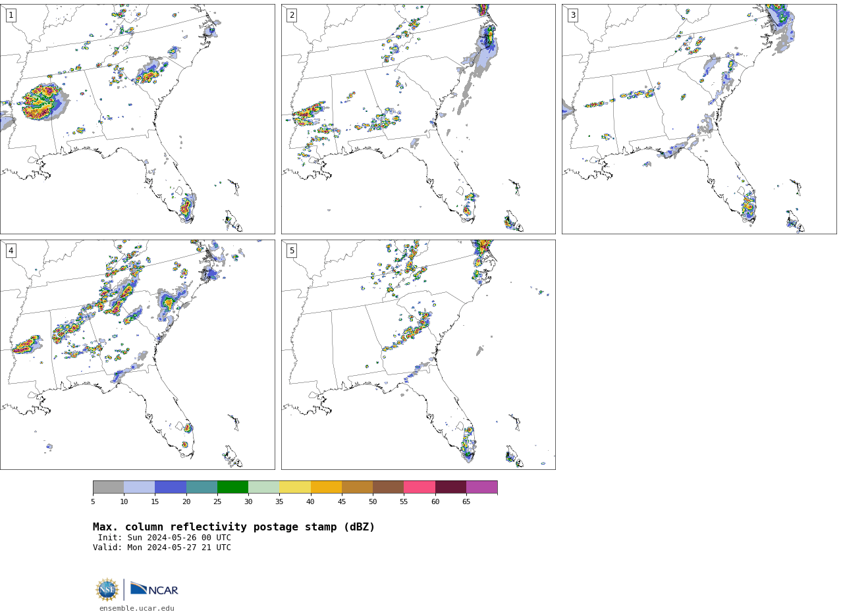Image resolution: width=843 pixels, height=616 pixels.
Task: Click the panel number 1 label
Action: pos(11,15)
